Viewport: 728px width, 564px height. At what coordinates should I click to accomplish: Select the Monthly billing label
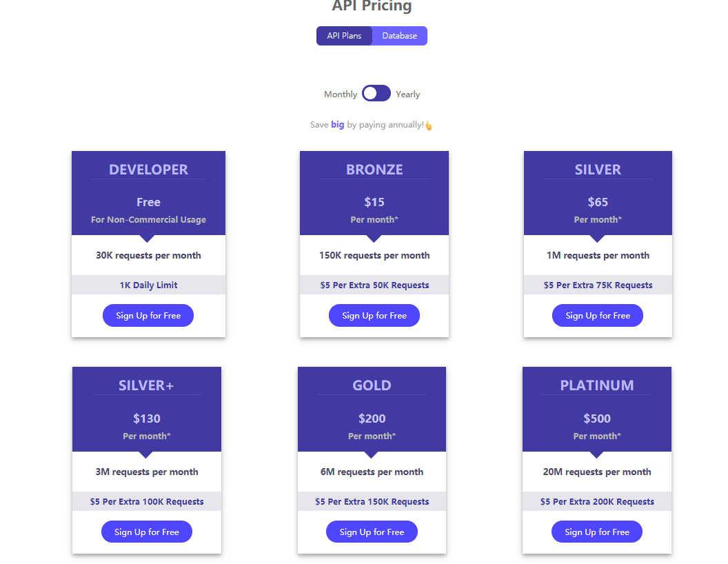pyautogui.click(x=341, y=94)
